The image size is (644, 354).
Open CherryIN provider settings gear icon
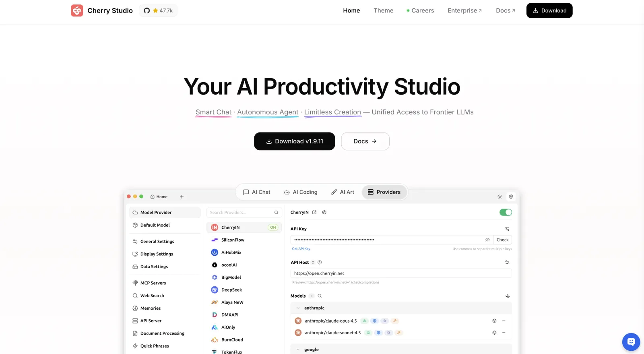(324, 212)
